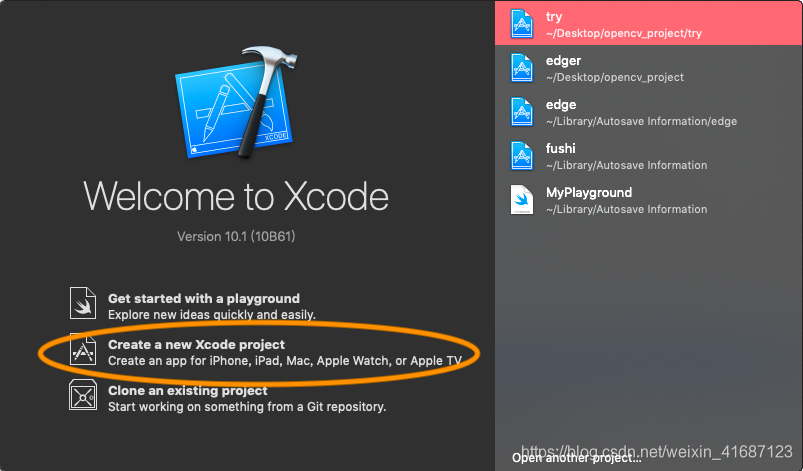Select the 'edger' project file icon
803x471 pixels.
pos(522,68)
